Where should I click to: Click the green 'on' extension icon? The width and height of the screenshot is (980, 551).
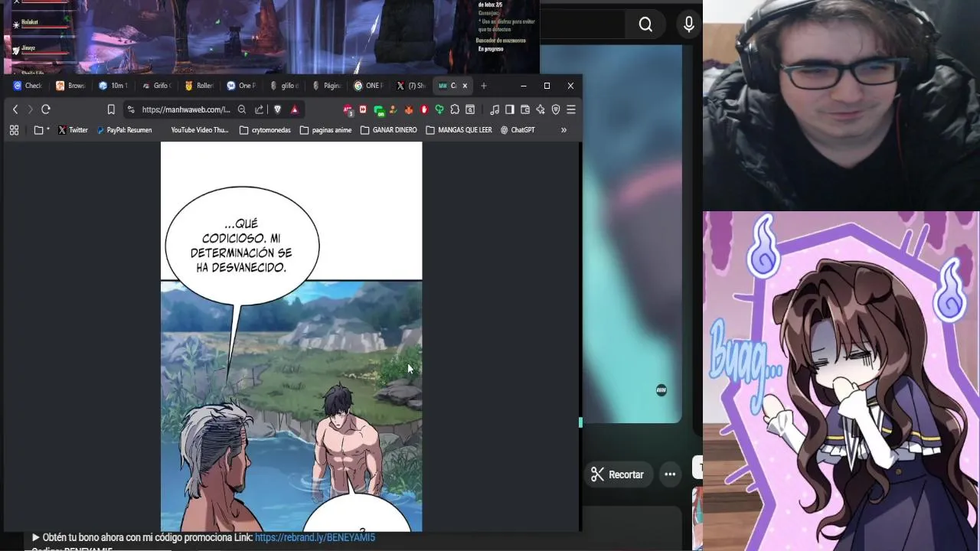(378, 109)
